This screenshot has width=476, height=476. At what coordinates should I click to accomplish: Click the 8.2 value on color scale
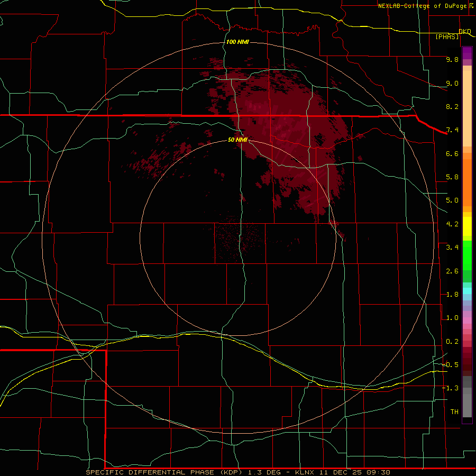point(452,106)
